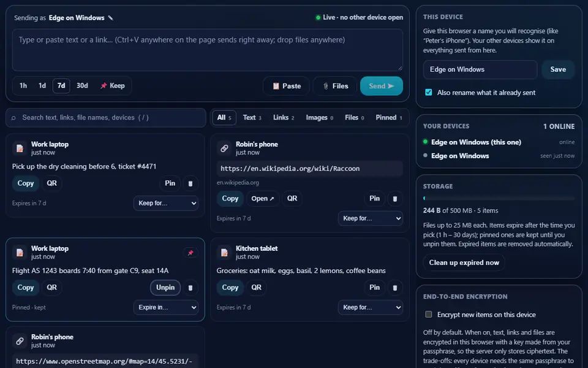
Task: Click the Send button
Action: tap(382, 86)
